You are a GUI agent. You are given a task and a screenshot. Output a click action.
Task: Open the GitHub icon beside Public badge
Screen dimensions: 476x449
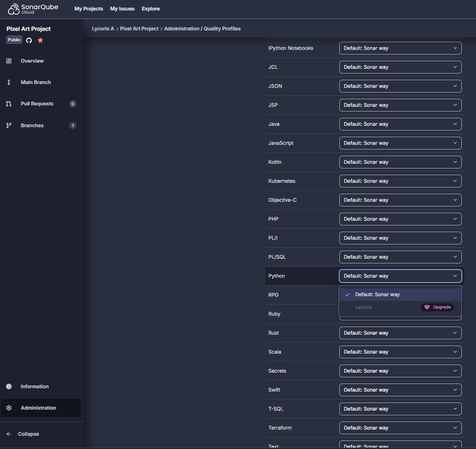click(x=29, y=40)
